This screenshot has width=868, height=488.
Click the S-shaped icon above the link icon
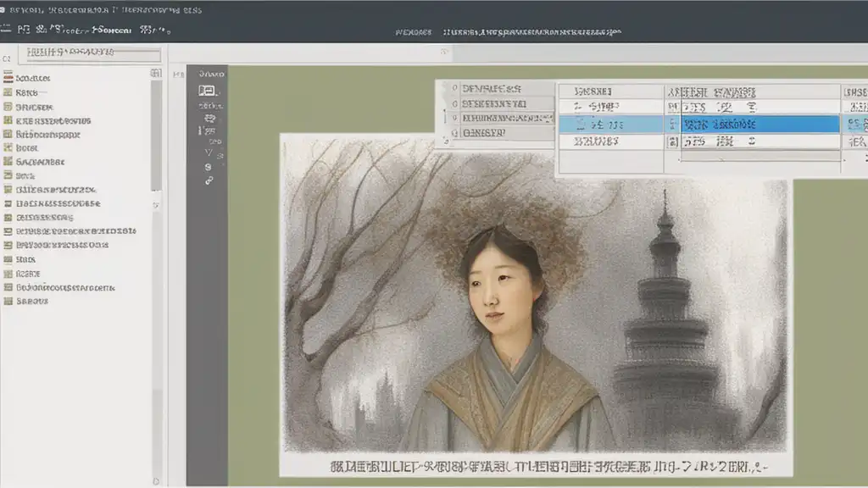209,167
